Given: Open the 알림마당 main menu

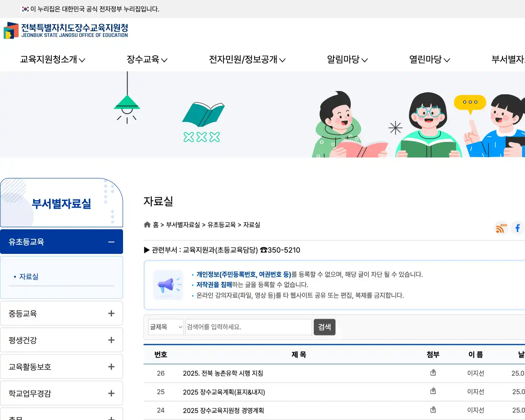Looking at the screenshot, I should click(x=347, y=59).
